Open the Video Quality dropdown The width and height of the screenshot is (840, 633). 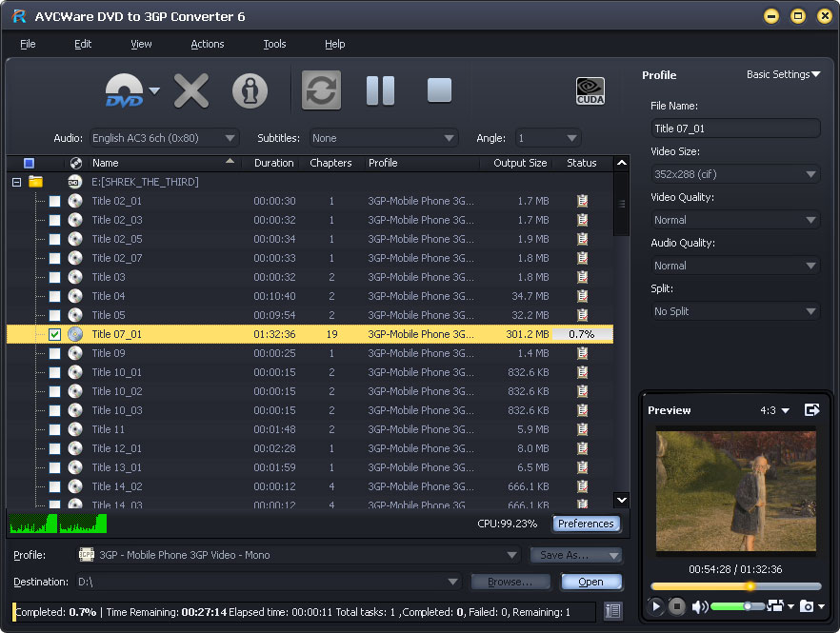(735, 220)
